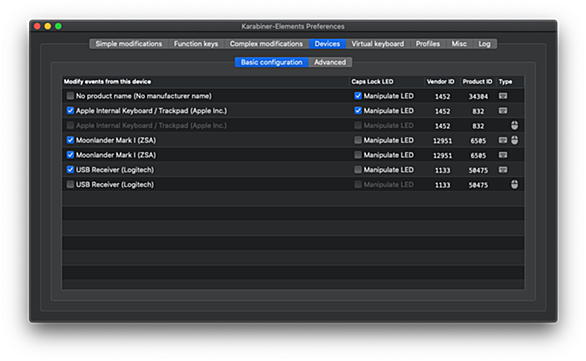Click keyboard icon in second Moonlander Mark I row
This screenshot has height=361, width=586.
pos(503,155)
